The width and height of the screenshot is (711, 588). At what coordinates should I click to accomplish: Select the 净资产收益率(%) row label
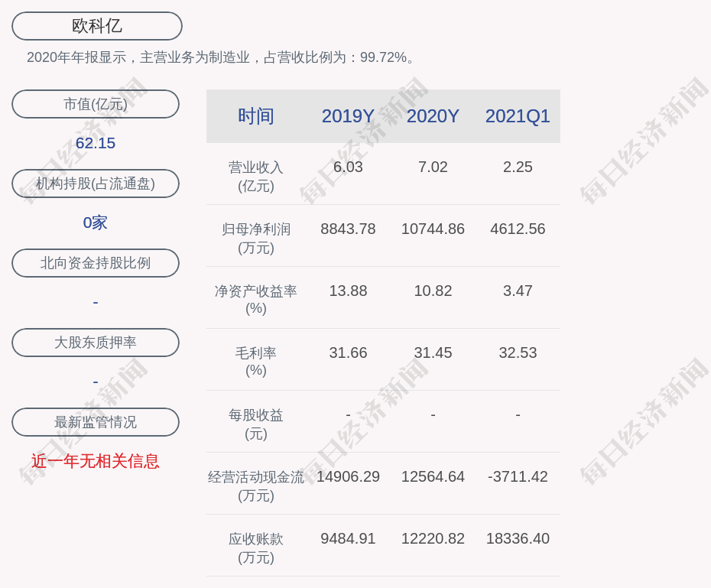pos(256,300)
